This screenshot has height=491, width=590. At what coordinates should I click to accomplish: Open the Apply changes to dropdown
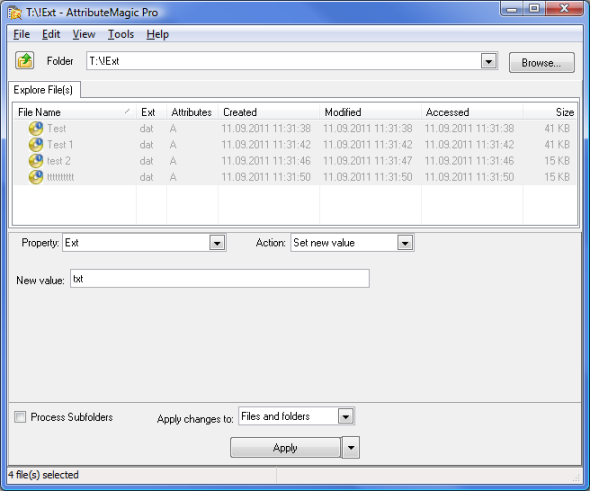pyautogui.click(x=345, y=417)
